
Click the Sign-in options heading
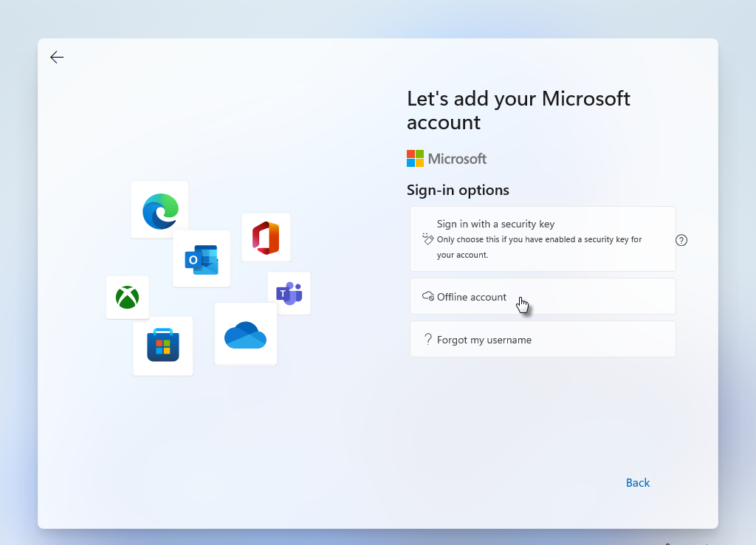(458, 190)
